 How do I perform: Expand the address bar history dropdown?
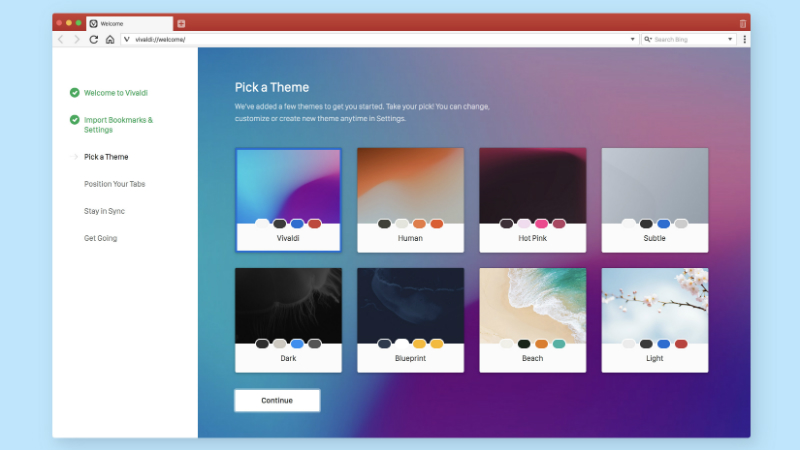click(632, 39)
